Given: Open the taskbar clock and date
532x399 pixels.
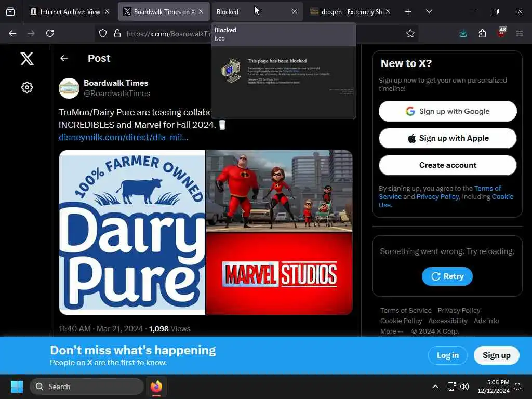Looking at the screenshot, I should coord(493,387).
